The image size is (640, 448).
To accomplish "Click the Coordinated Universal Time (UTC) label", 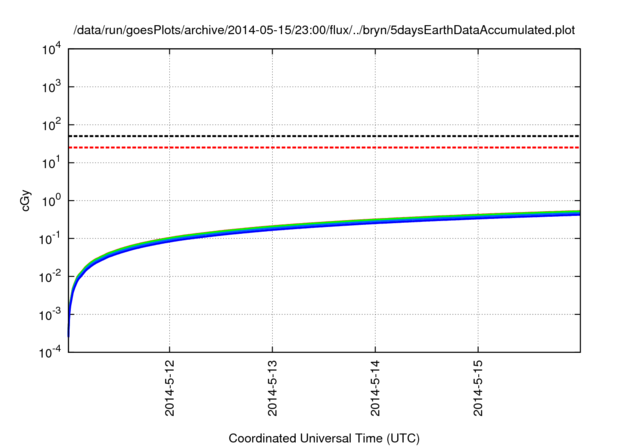I will 324,438.
